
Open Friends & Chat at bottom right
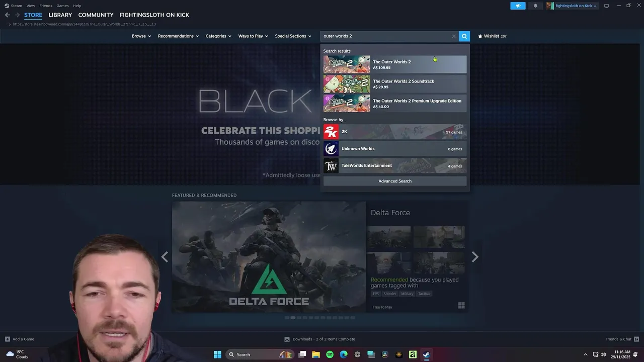pos(622,339)
